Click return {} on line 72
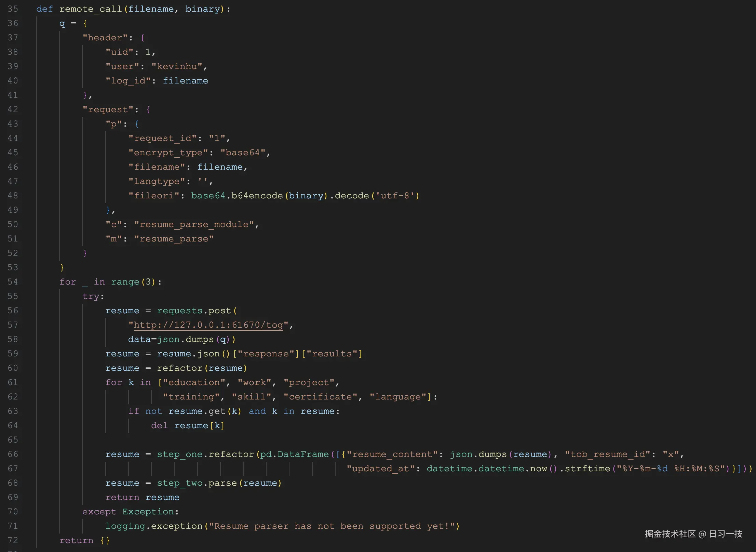Screen dimensions: 756x552 click(85, 540)
